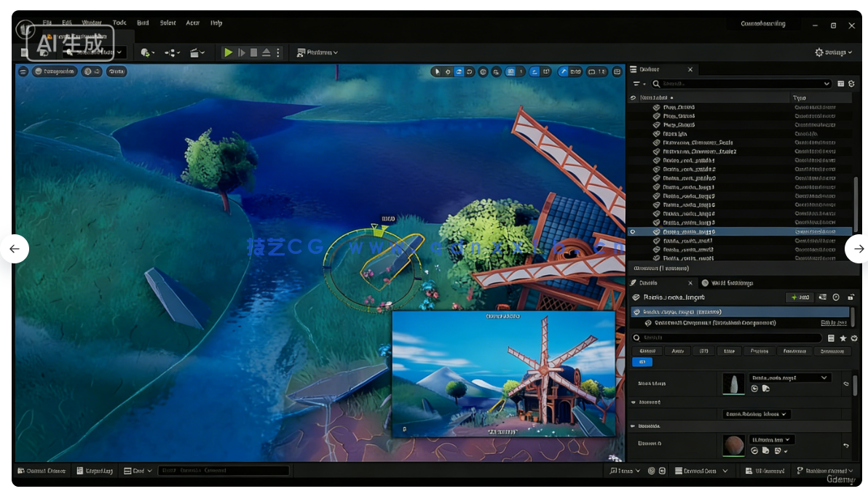Screen dimensions: 868x494
Task: Switch to the World Settings tab
Action: click(x=732, y=282)
